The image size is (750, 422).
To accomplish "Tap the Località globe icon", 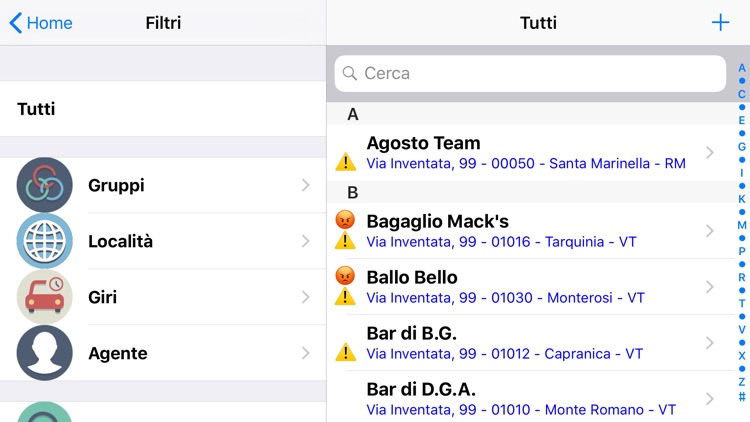I will (45, 241).
